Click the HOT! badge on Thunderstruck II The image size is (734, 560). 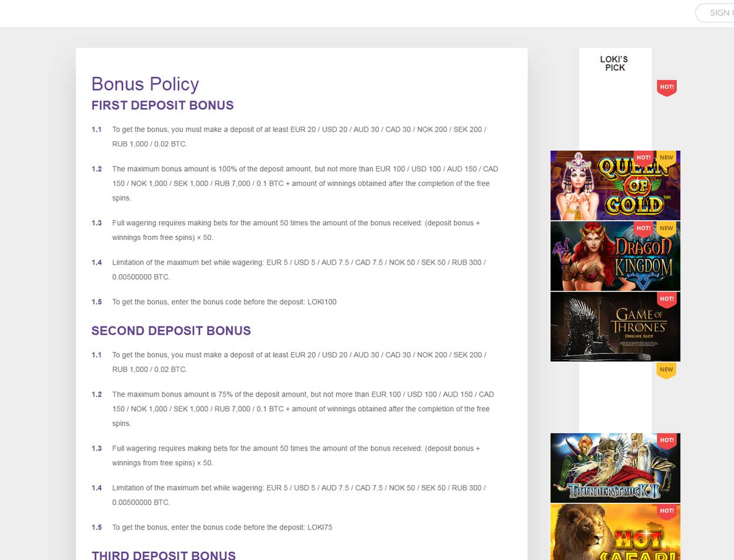667,441
